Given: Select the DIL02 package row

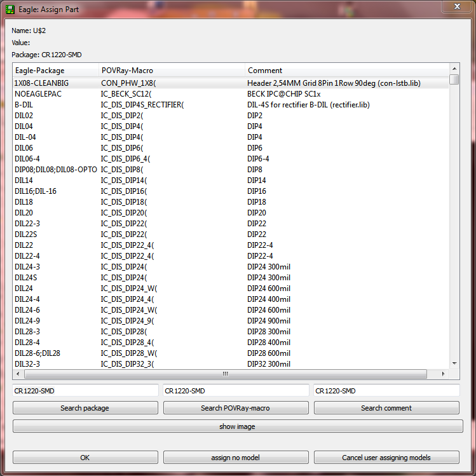Looking at the screenshot, I should [x=231, y=116].
